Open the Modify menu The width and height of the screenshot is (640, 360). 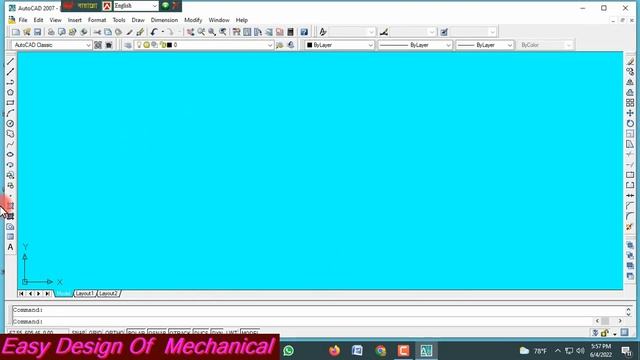point(193,20)
